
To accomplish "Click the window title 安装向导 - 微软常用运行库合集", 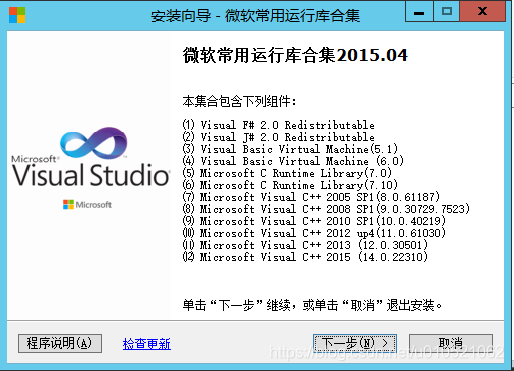I will point(255,16).
